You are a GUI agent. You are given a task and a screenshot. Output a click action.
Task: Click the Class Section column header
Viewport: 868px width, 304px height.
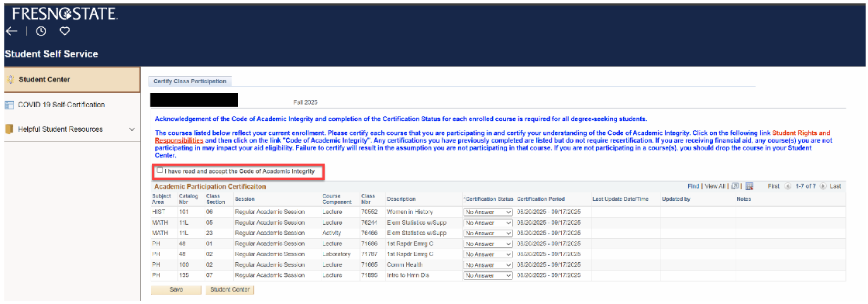[215, 199]
